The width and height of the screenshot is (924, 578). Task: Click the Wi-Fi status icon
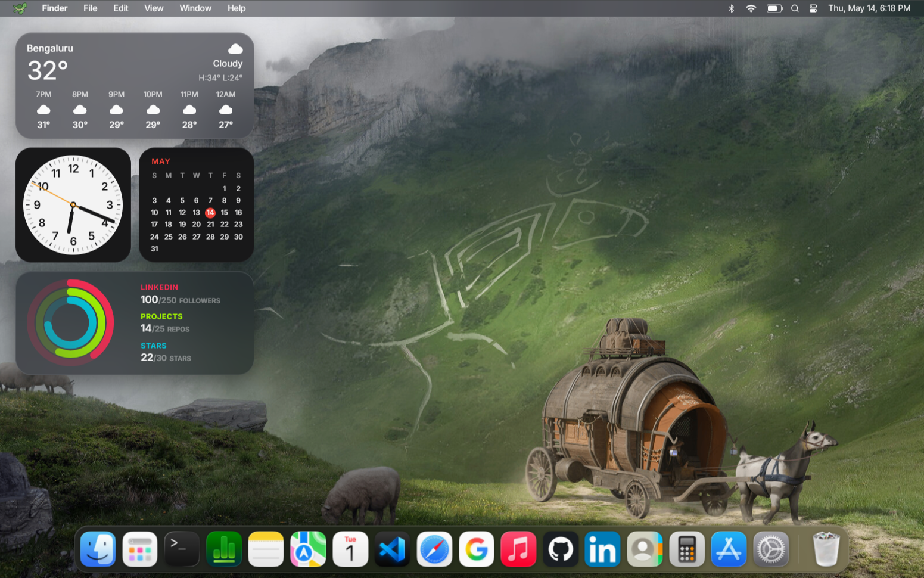click(x=751, y=8)
